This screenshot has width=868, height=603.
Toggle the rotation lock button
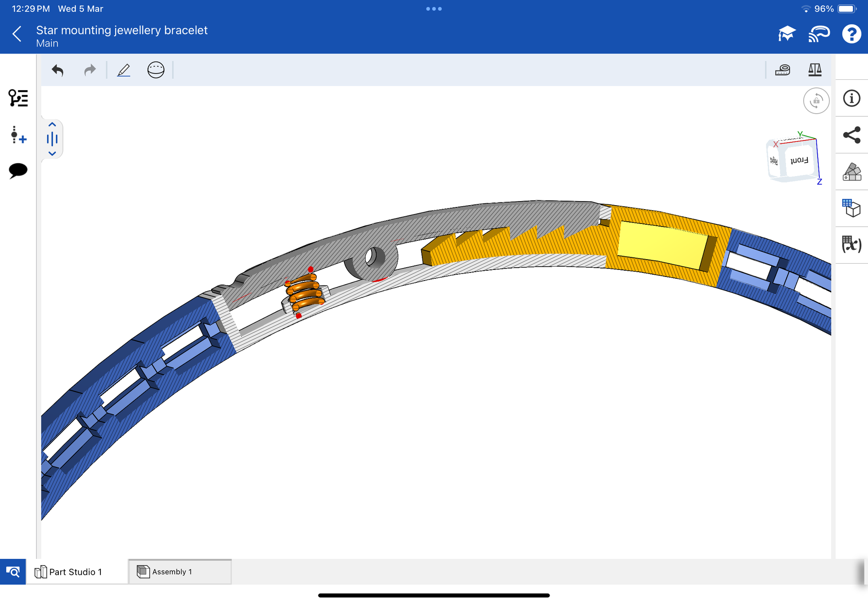pyautogui.click(x=816, y=101)
